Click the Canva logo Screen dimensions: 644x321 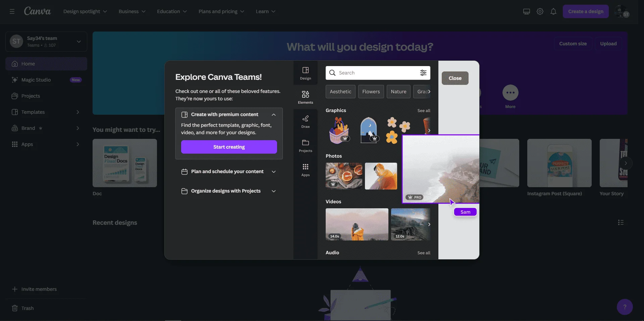click(37, 11)
